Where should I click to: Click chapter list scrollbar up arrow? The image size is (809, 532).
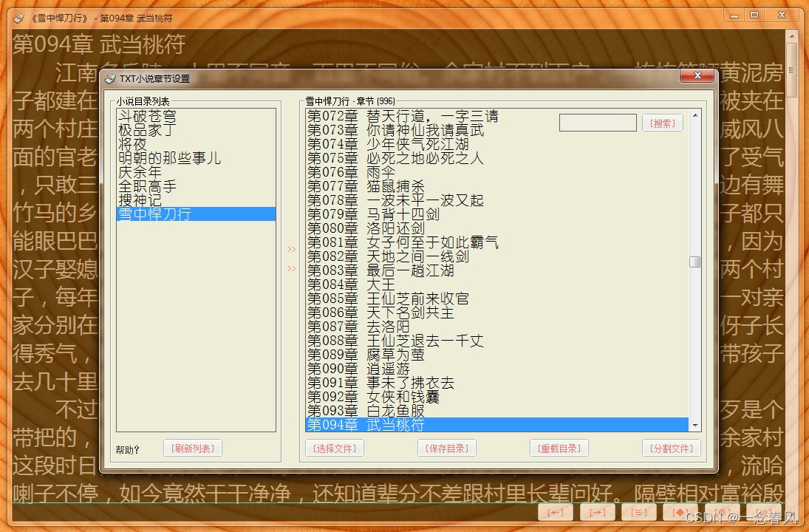(x=695, y=115)
